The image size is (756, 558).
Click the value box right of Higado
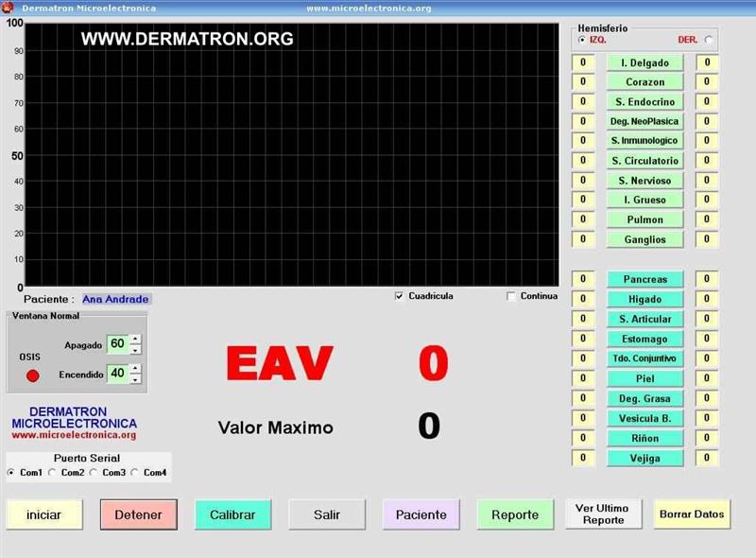(707, 299)
